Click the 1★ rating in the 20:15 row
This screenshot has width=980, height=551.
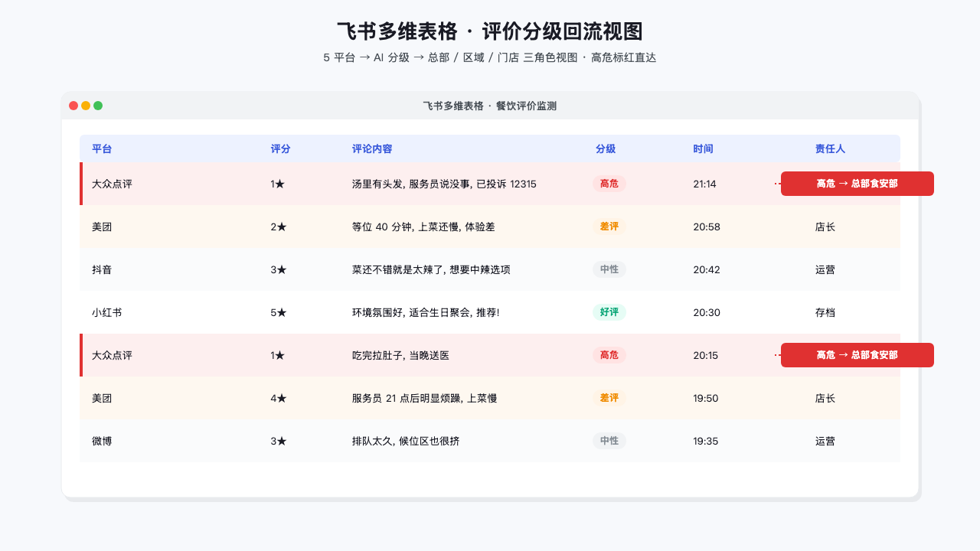(278, 355)
